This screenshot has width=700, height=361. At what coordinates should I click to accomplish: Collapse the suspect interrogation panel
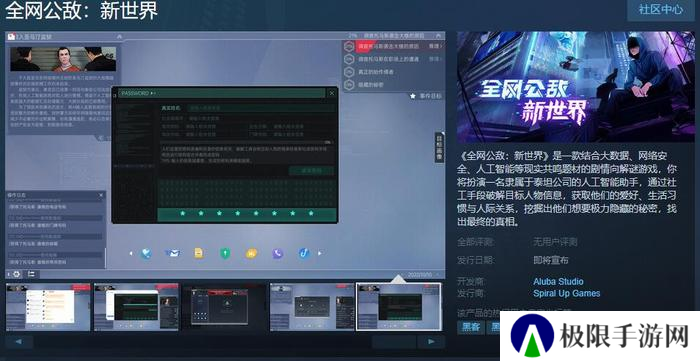point(119,37)
